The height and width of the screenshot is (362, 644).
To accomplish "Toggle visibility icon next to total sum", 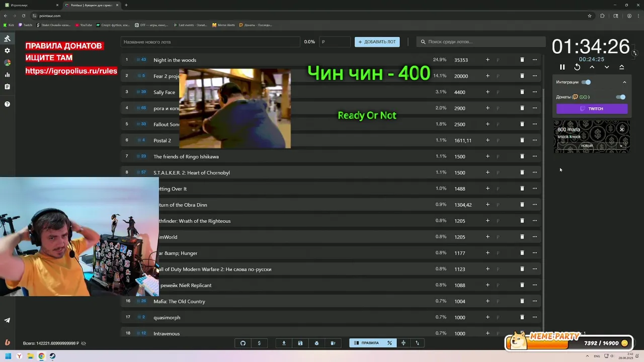I will point(84,343).
